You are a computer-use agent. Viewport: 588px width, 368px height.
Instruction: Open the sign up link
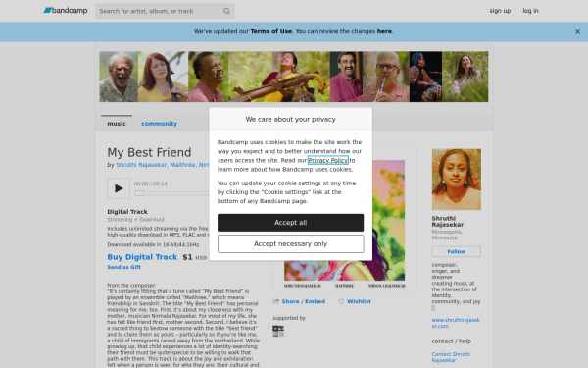[x=500, y=11]
